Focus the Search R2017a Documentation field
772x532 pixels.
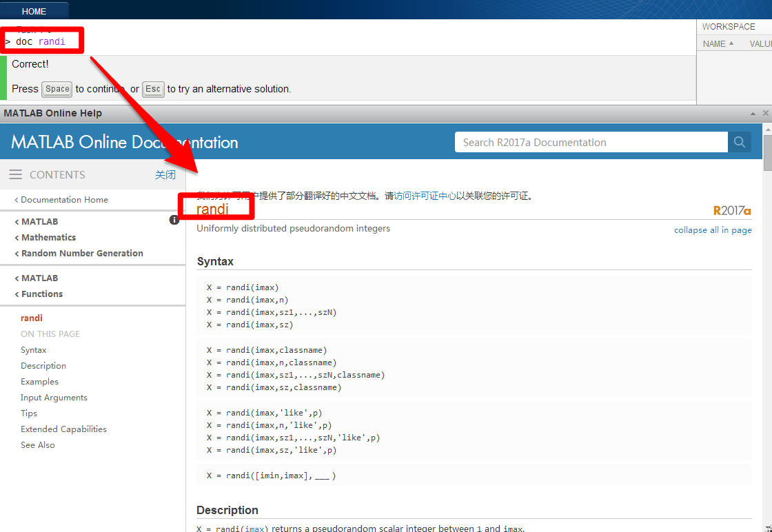click(x=591, y=142)
